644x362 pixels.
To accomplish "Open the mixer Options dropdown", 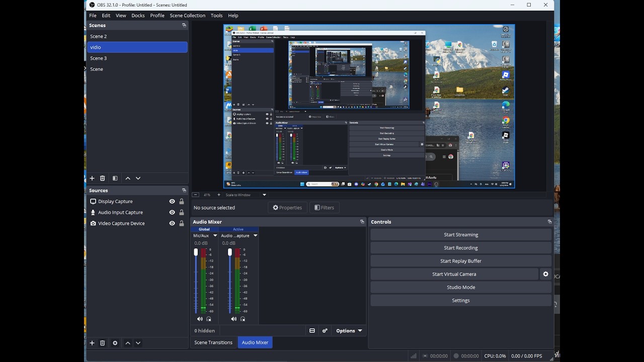I will (349, 331).
